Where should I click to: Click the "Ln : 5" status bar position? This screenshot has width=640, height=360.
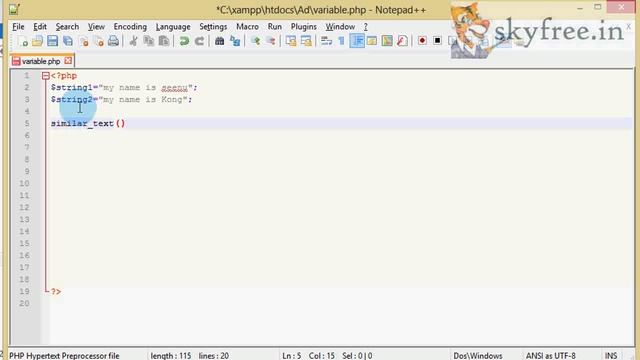coord(291,356)
